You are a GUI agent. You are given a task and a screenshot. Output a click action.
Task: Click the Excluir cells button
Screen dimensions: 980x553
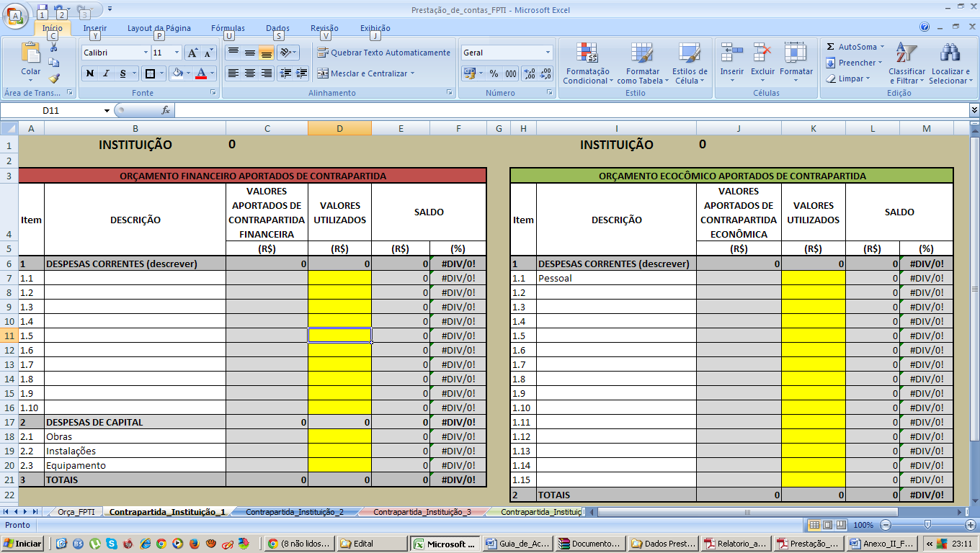(762, 63)
